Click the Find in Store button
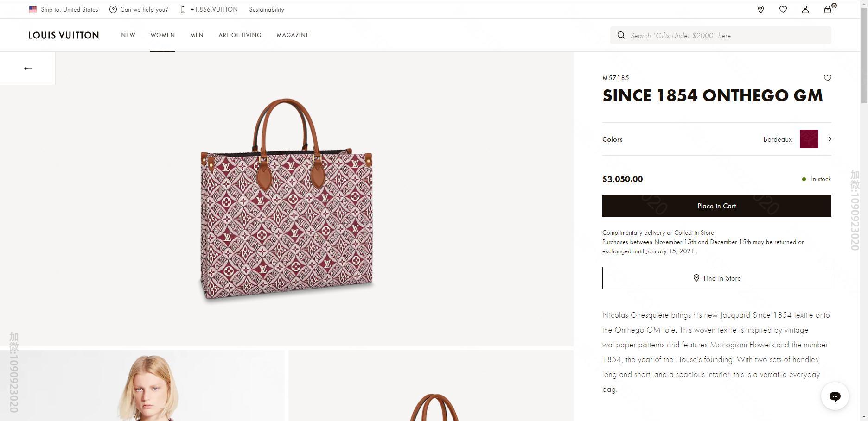 point(716,278)
